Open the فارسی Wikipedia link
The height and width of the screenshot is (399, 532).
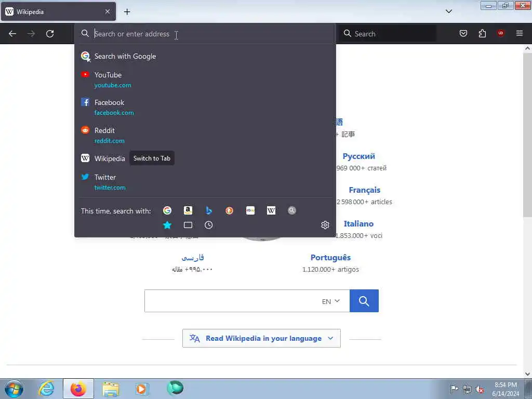[193, 258]
